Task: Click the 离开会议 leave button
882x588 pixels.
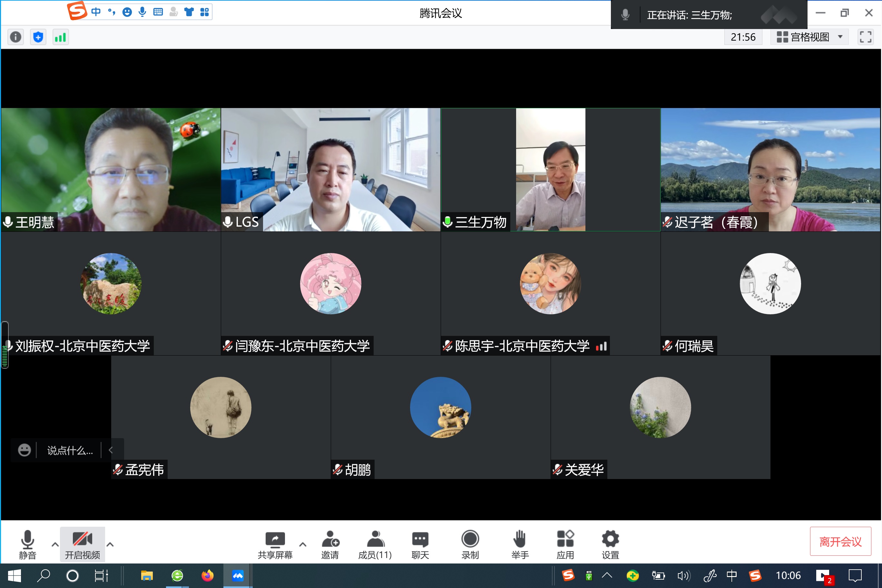Action: point(840,542)
